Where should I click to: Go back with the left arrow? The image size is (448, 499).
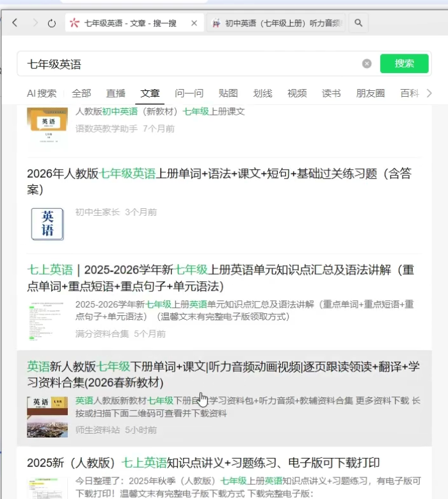(x=15, y=23)
